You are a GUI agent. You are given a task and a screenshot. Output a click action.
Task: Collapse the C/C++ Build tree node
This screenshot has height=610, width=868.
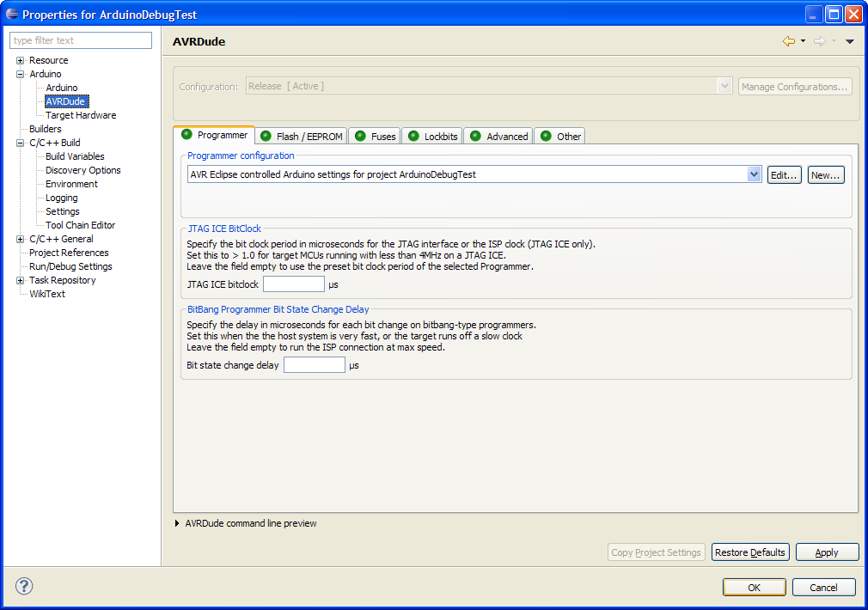(20, 143)
